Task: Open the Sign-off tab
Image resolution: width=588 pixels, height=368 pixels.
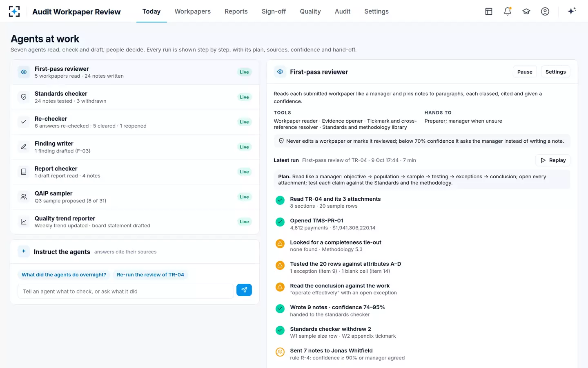Action: [x=274, y=11]
